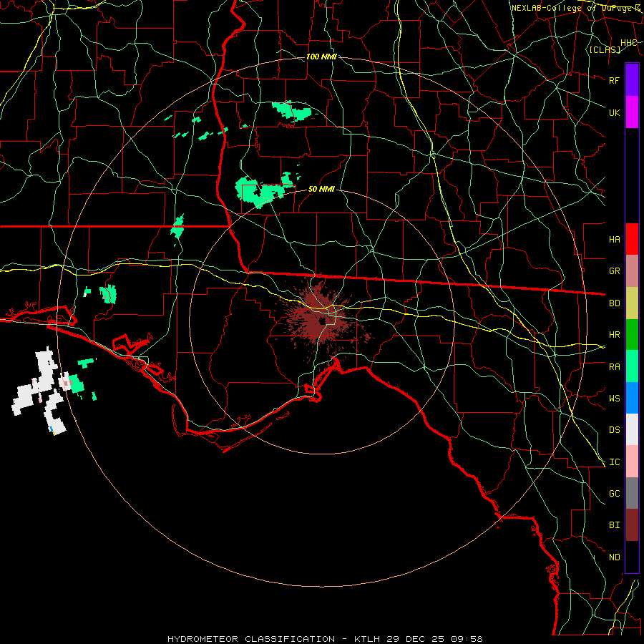The height and width of the screenshot is (644, 644).
Task: Click the RA legend label
Action: click(x=615, y=367)
